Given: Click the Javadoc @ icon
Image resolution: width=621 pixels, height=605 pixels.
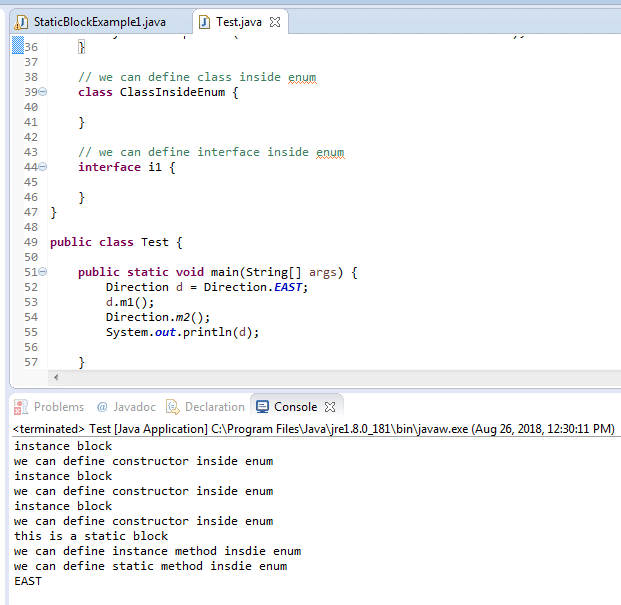Looking at the screenshot, I should 102,407.
